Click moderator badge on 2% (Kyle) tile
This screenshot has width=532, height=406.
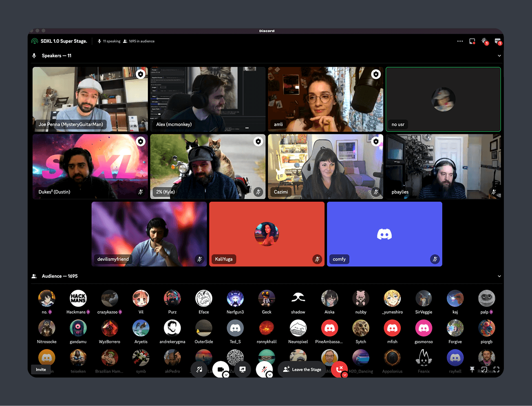tap(258, 141)
